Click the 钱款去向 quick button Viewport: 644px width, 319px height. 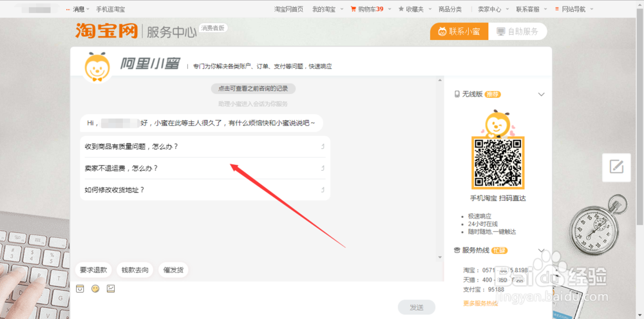tap(135, 270)
